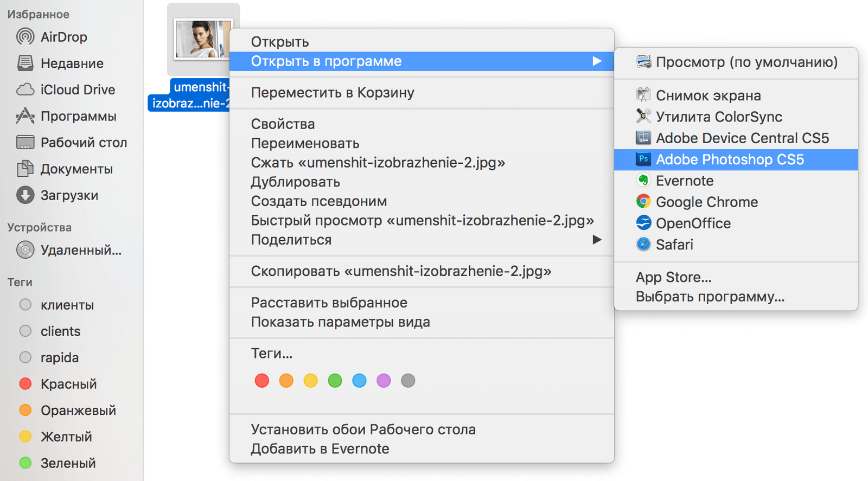This screenshot has width=868, height=481.
Task: Apply the purple tag color dot
Action: point(384,381)
